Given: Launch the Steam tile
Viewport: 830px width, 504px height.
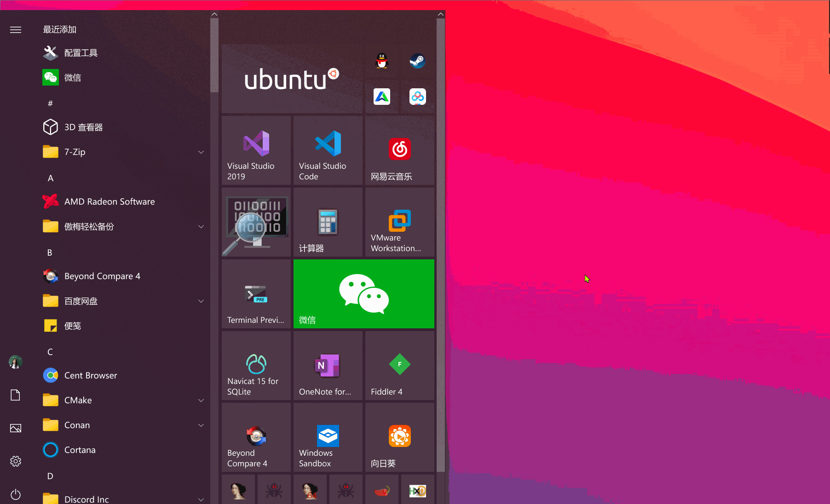Looking at the screenshot, I should tap(418, 61).
